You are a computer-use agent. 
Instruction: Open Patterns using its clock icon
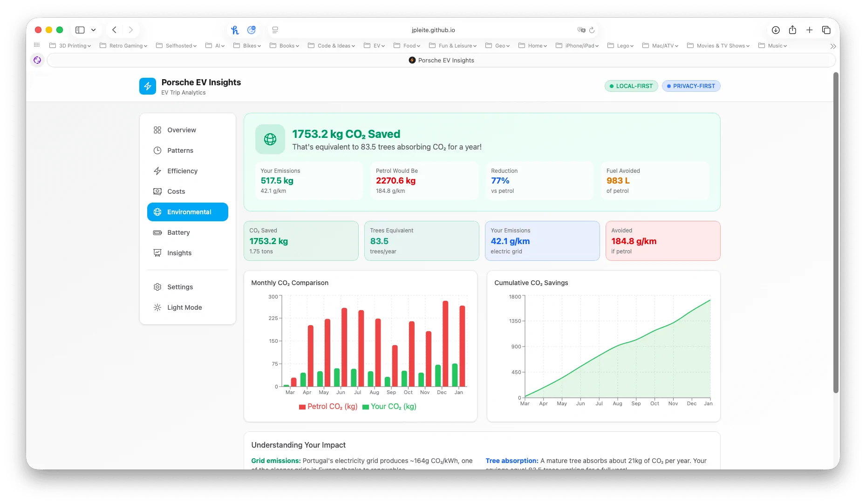(x=157, y=150)
